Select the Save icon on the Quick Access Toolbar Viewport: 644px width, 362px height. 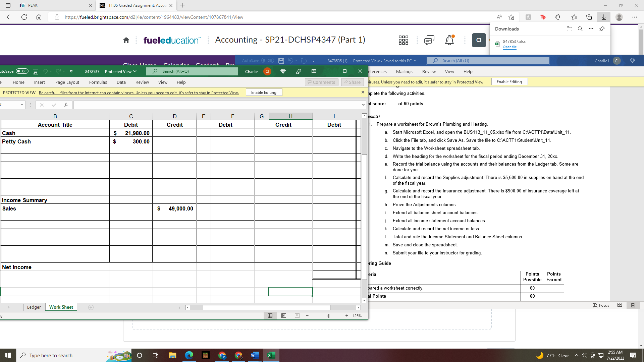[35, 71]
